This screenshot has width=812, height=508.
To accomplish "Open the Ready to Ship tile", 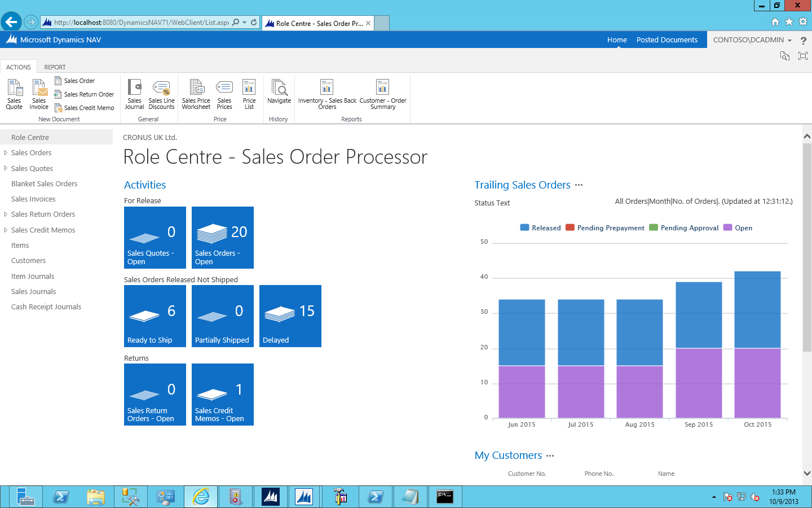I will [x=155, y=316].
